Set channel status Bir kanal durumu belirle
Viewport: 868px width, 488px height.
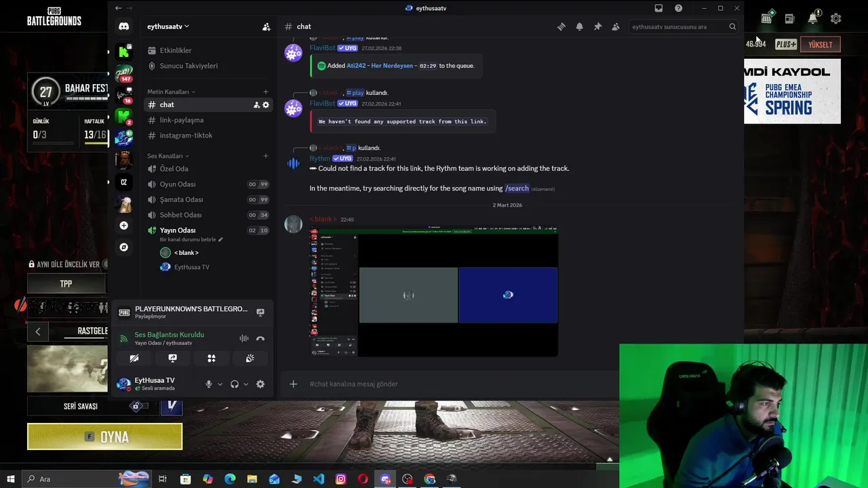point(191,240)
